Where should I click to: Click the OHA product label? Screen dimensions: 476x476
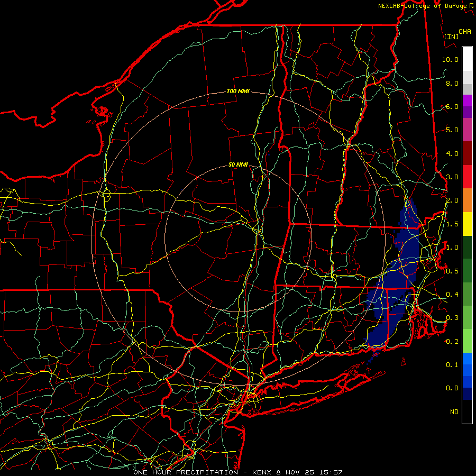coord(465,32)
